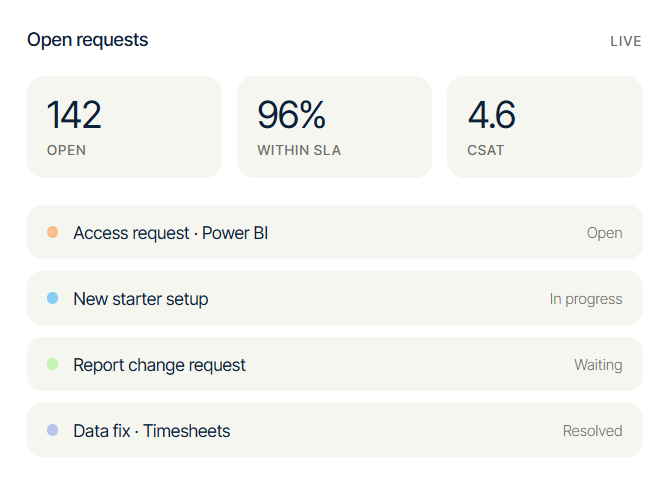Image resolution: width=670 pixels, height=486 pixels.
Task: Select the Report change request item
Action: point(335,364)
